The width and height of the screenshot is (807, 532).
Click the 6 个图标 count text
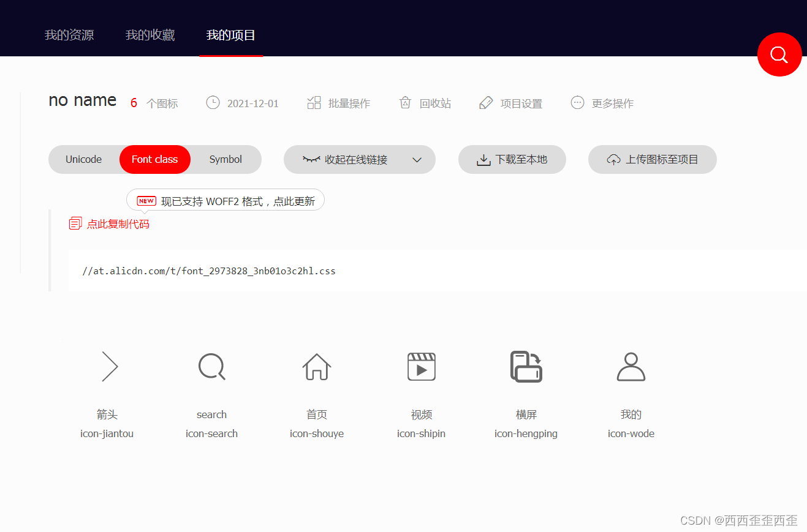(x=154, y=103)
